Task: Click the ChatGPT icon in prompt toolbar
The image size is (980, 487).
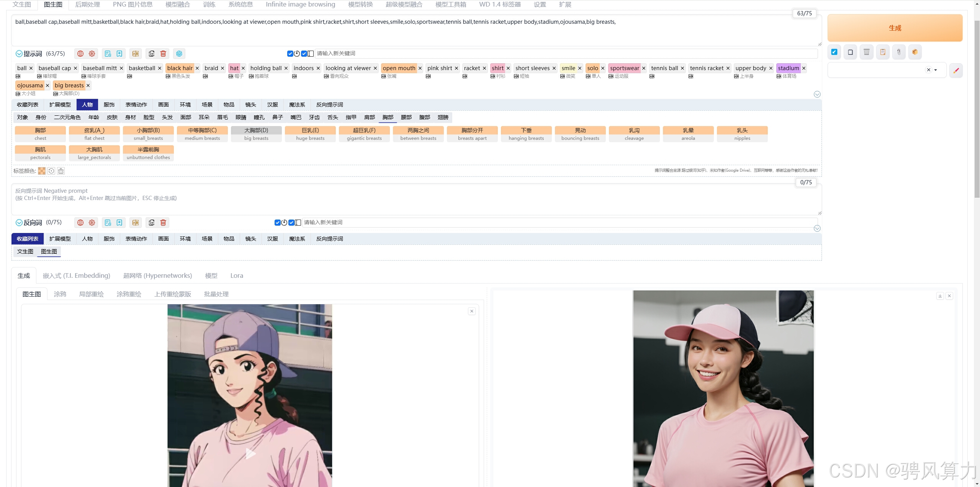Action: click(x=179, y=54)
